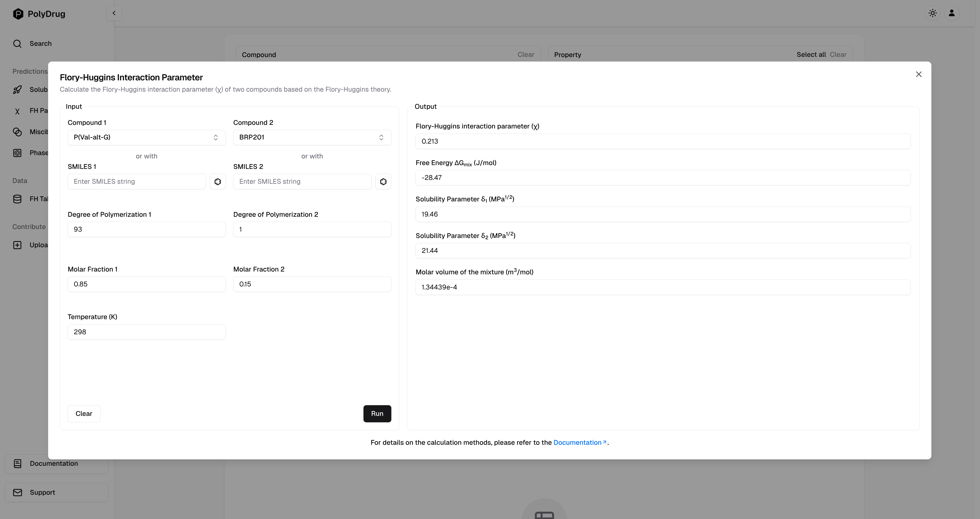
Task: Click the PolyDrug logo icon
Action: (18, 14)
